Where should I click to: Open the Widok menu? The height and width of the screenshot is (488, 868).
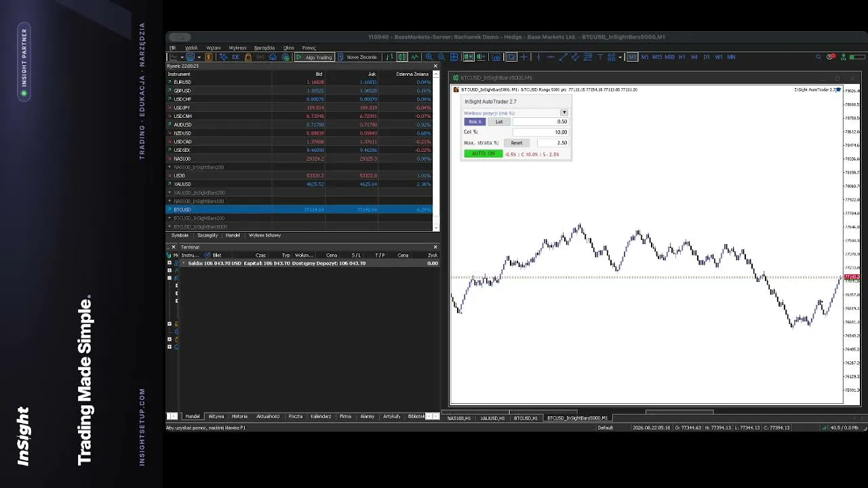click(191, 48)
